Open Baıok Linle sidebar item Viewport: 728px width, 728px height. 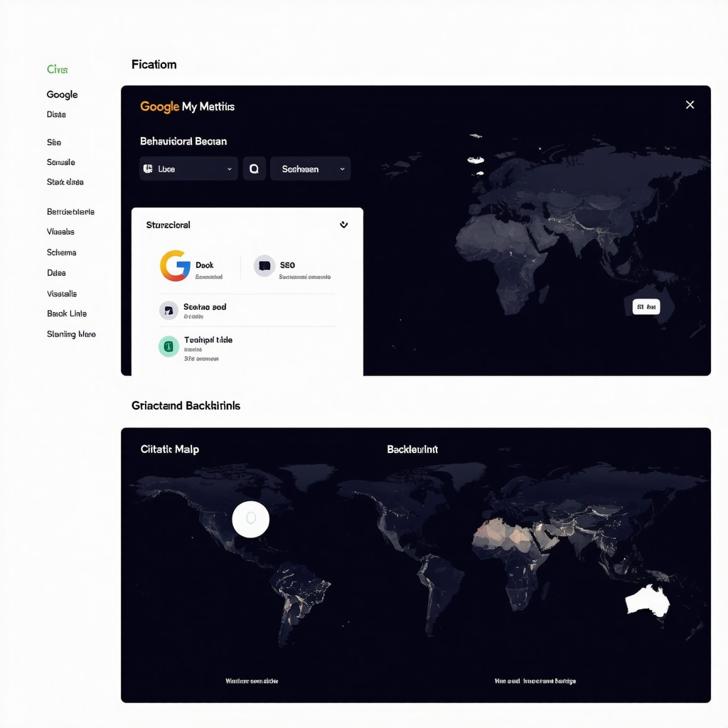[x=66, y=314]
